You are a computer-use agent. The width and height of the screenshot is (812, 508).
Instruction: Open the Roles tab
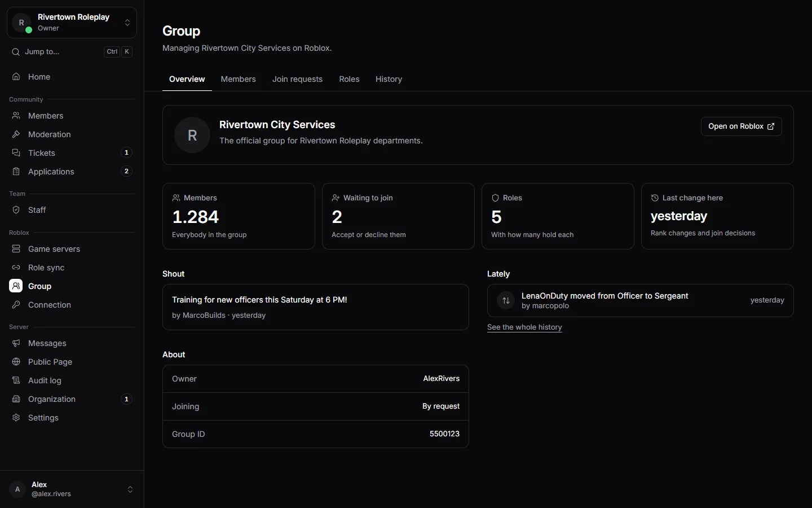(x=349, y=79)
